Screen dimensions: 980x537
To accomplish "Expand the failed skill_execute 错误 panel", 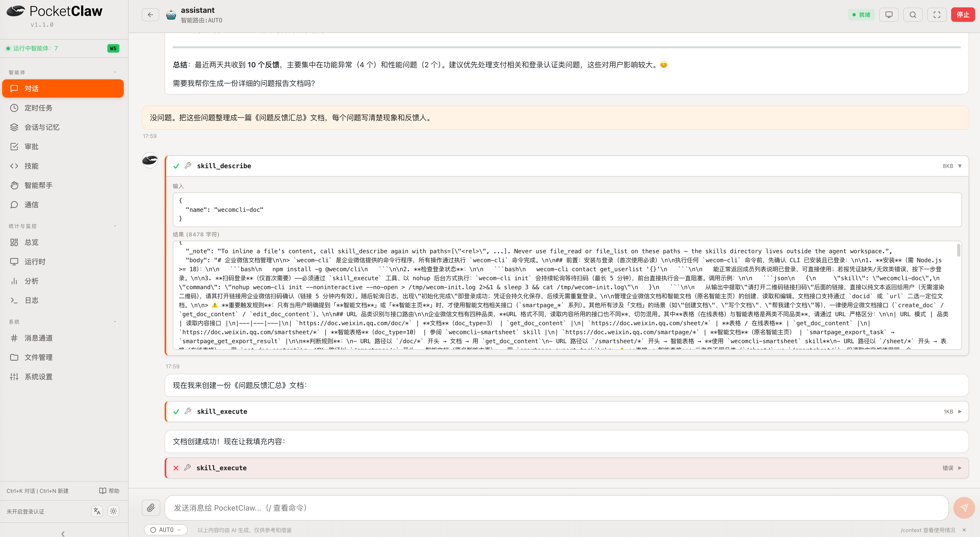I will pos(960,468).
